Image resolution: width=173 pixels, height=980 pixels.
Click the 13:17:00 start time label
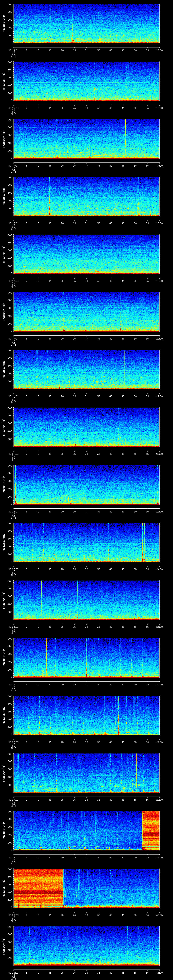13,223
